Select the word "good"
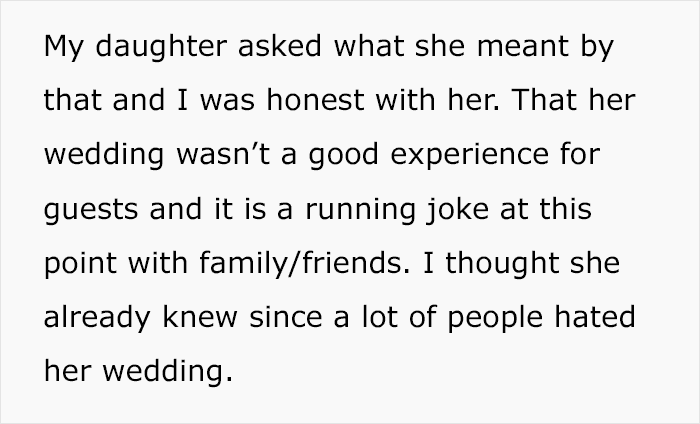The image size is (700, 424). tap(343, 155)
